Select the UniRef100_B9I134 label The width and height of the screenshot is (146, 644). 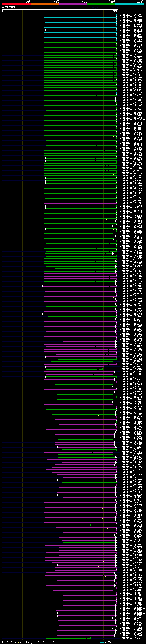coord(131,30)
